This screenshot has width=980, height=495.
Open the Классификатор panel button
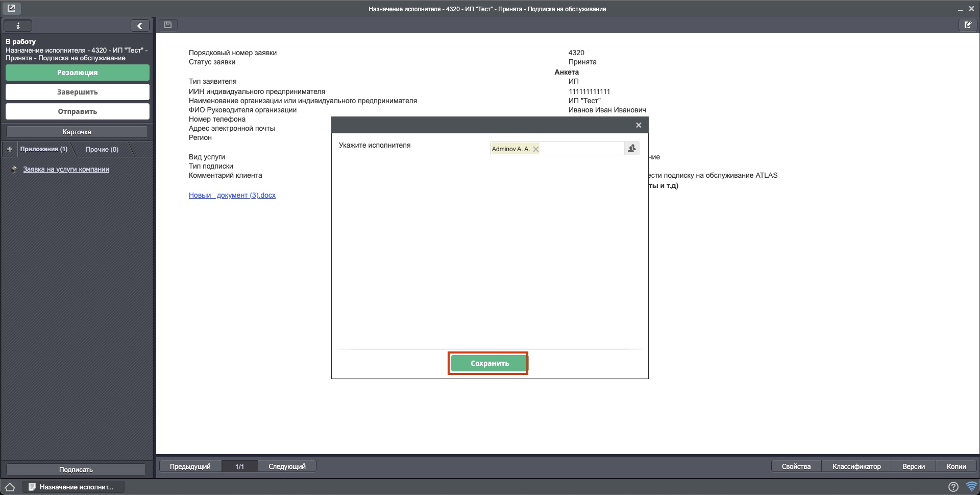(x=856, y=466)
